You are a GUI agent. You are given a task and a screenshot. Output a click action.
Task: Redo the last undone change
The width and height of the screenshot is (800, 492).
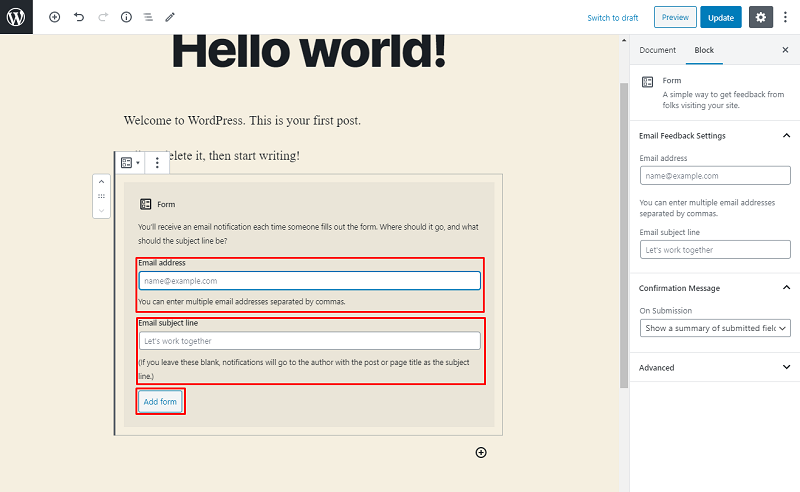[x=103, y=17]
